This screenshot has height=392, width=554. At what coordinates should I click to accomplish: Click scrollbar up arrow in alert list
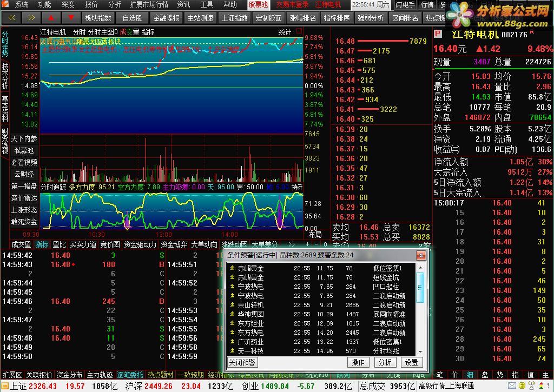tap(420, 268)
